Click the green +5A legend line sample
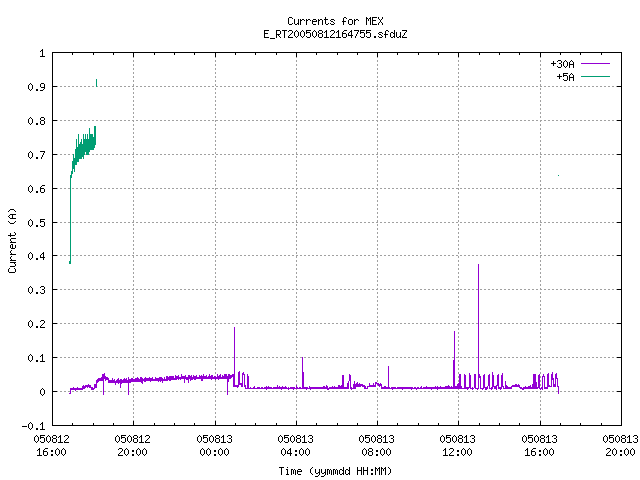Image resolution: width=640 pixels, height=480 pixels. tap(595, 76)
